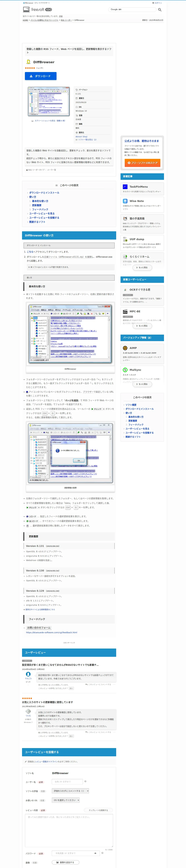The image size is (186, 868).
Task: Open RSS リーダー breadcrumb link
Action: 66,20
